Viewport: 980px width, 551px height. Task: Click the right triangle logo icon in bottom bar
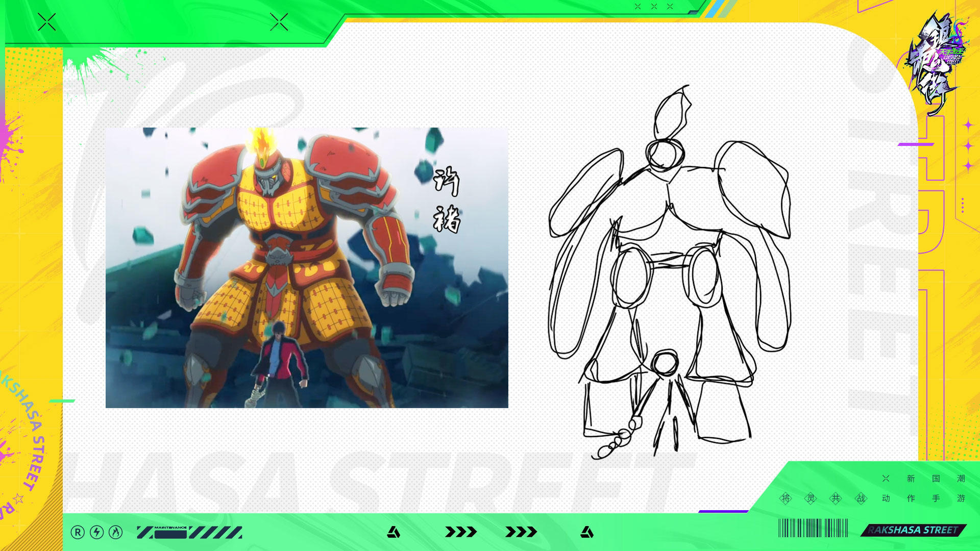point(587,533)
